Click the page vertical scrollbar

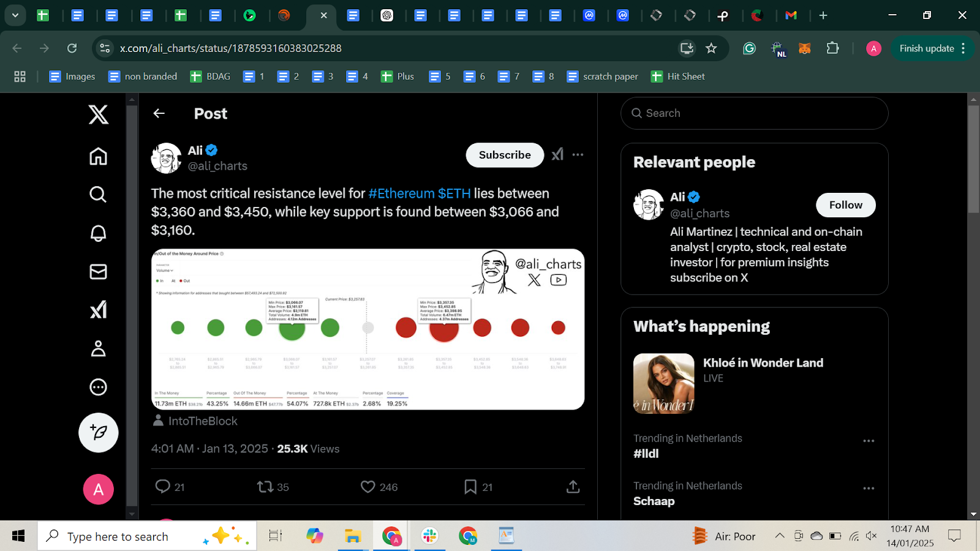[973, 159]
